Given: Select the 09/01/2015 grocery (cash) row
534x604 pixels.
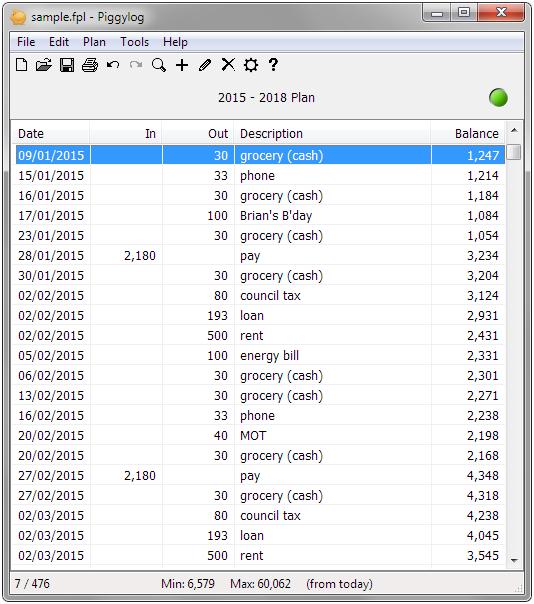Looking at the screenshot, I should tap(260, 155).
